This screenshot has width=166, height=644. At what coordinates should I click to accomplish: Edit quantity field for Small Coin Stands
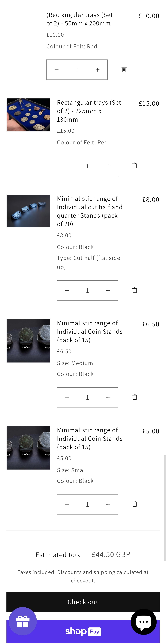(x=87, y=504)
